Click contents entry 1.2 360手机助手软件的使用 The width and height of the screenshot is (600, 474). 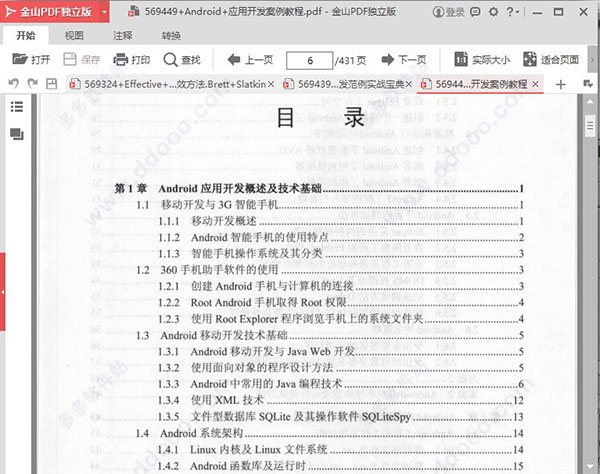pyautogui.click(x=330, y=270)
